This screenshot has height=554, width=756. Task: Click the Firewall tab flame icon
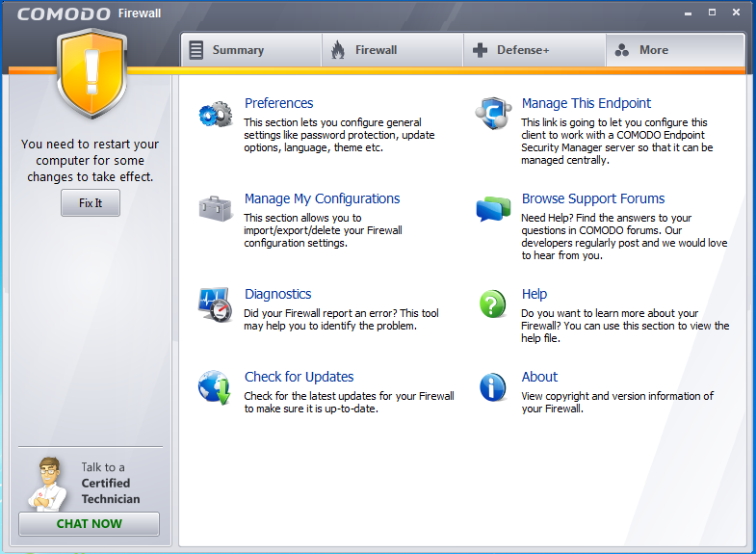pyautogui.click(x=338, y=50)
